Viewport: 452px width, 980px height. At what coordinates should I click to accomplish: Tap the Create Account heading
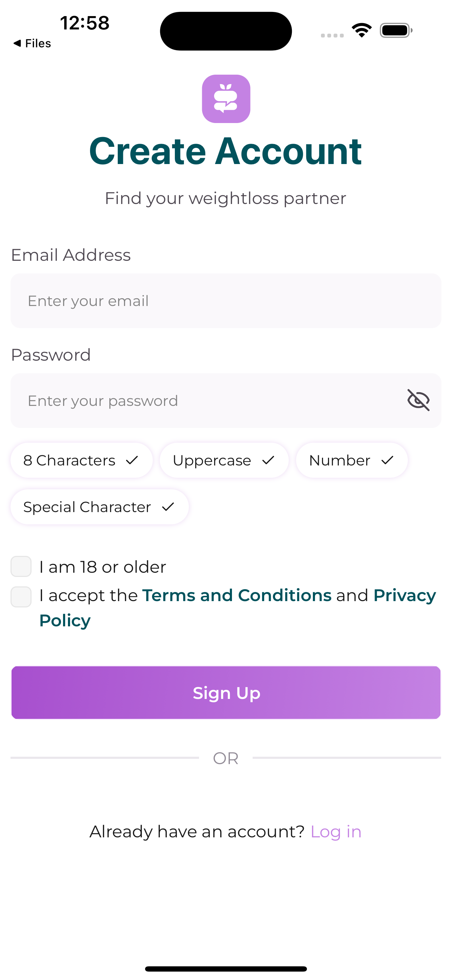click(225, 151)
